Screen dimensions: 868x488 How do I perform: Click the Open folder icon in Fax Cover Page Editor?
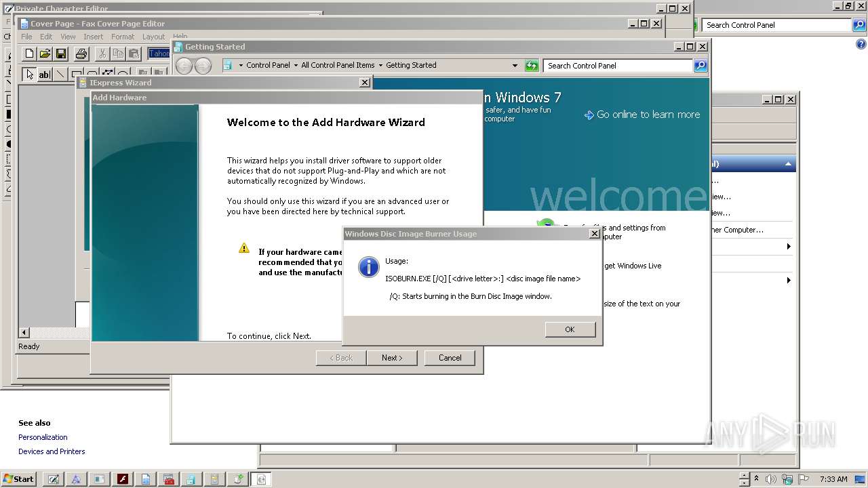coord(45,54)
